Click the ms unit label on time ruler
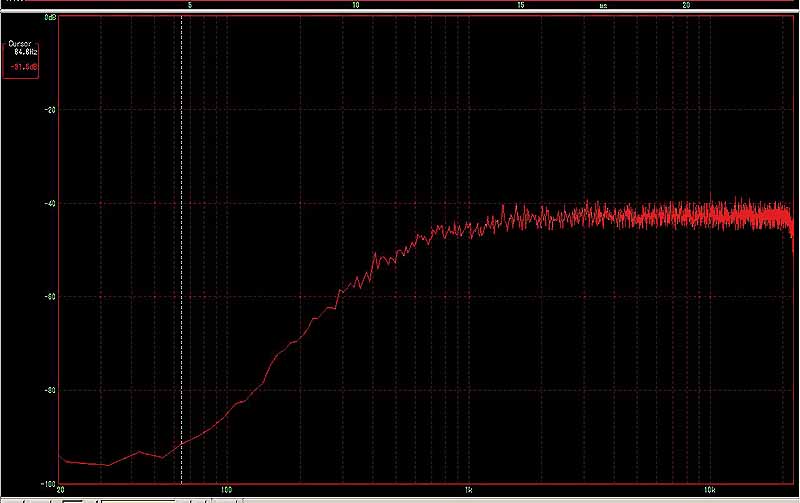Viewport: 800px width, 503px height. pos(603,5)
